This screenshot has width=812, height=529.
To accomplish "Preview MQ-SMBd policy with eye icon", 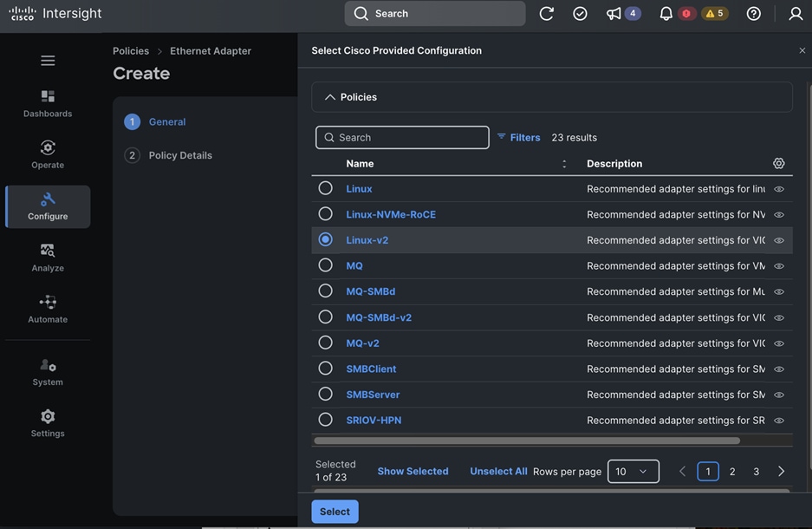I will tap(779, 291).
